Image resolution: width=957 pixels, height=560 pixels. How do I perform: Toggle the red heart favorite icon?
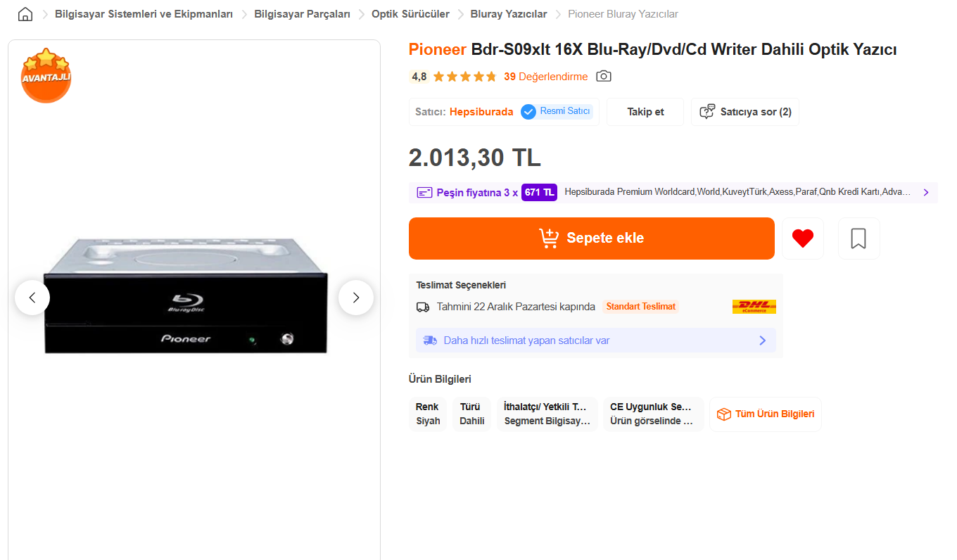coord(802,238)
